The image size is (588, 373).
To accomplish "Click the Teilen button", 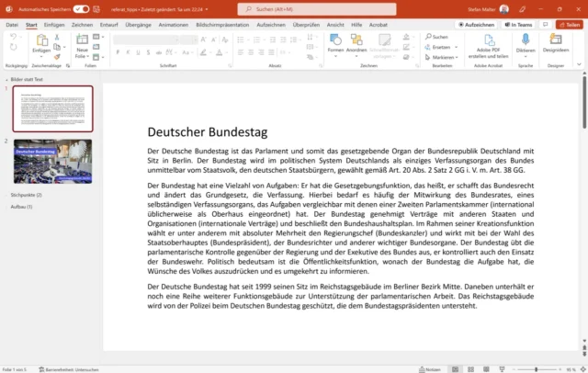I will coord(570,24).
